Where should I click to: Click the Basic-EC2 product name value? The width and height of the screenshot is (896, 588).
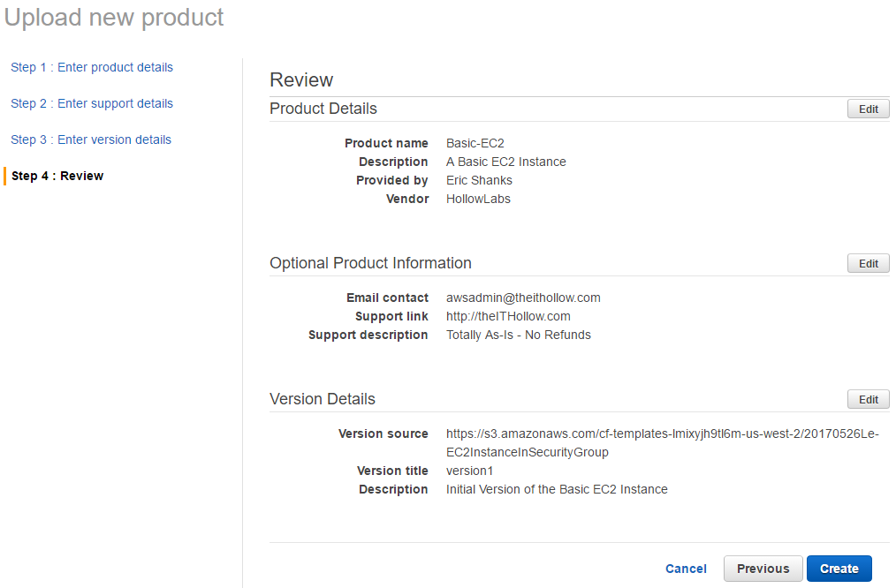click(x=475, y=143)
